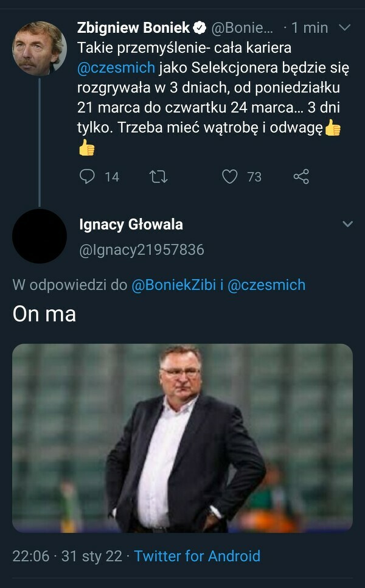Open the @BoniekZibi reply-to link
The width and height of the screenshot is (365, 588).
coord(173,285)
